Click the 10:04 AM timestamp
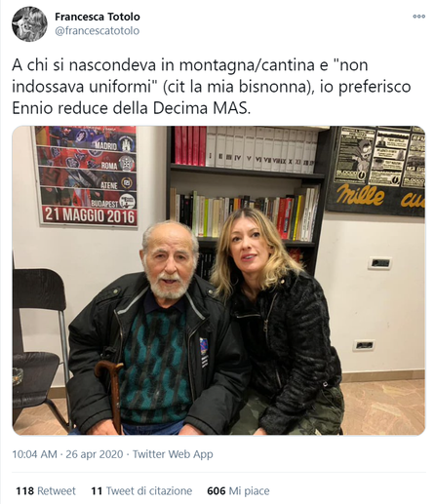 (x=34, y=454)
